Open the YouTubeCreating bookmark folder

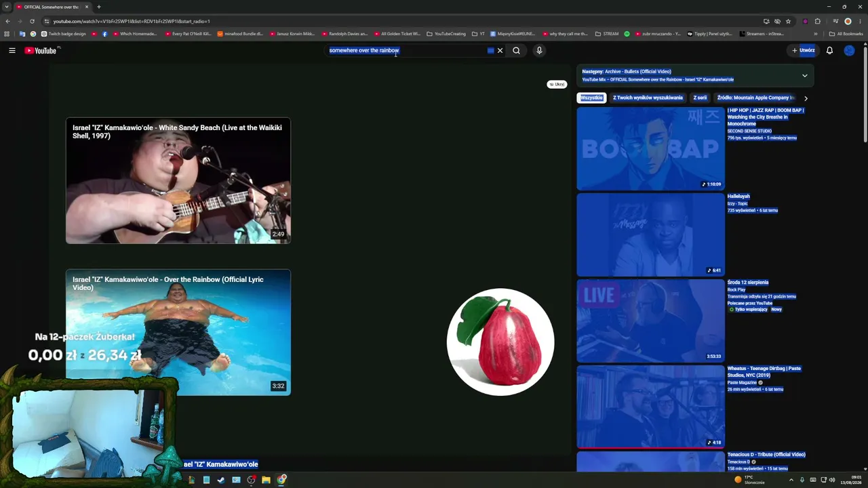click(446, 34)
